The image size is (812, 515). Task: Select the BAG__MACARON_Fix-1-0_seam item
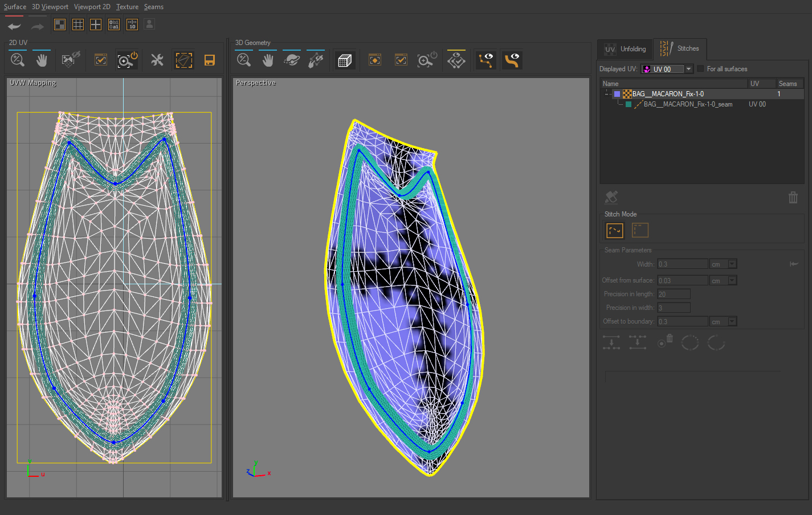click(688, 104)
